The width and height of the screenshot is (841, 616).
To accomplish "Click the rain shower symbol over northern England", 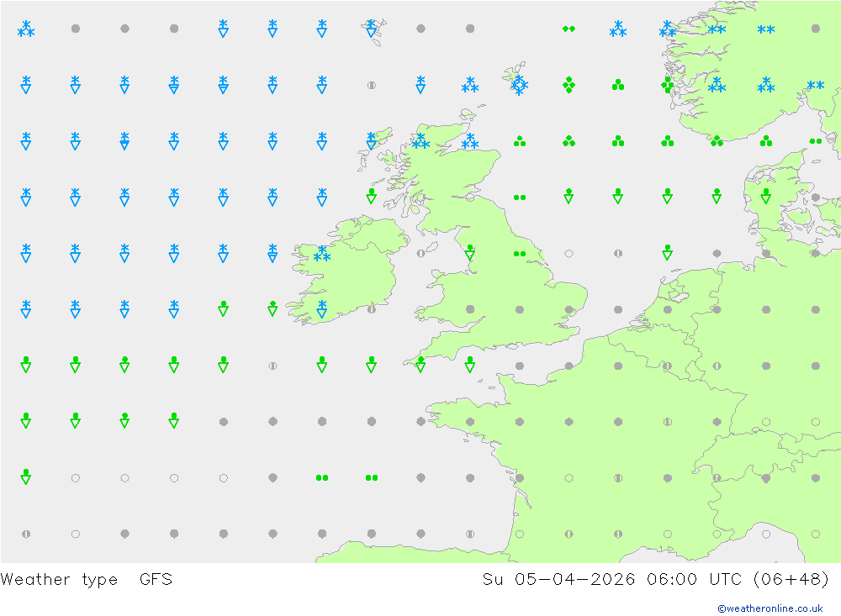I will tap(470, 252).
